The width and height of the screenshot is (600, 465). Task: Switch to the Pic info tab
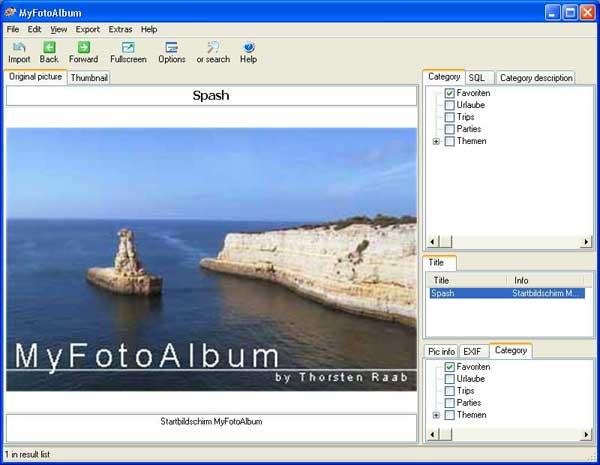tap(441, 351)
